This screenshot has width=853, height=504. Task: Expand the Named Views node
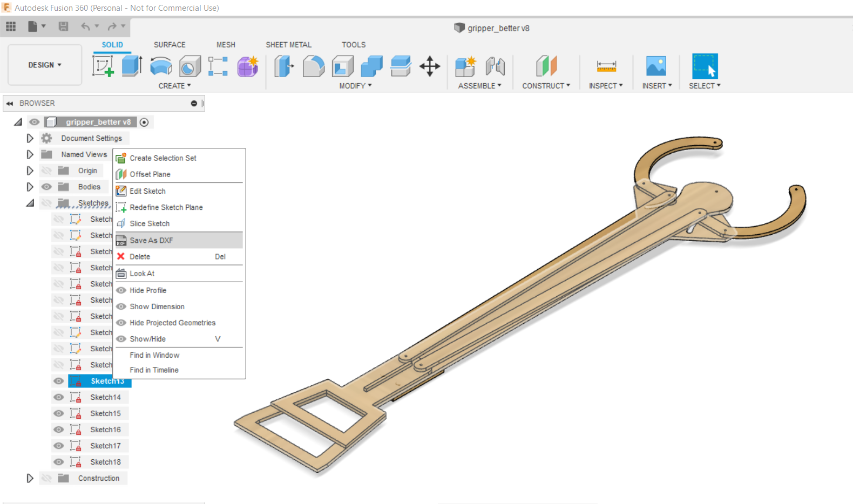click(x=30, y=154)
